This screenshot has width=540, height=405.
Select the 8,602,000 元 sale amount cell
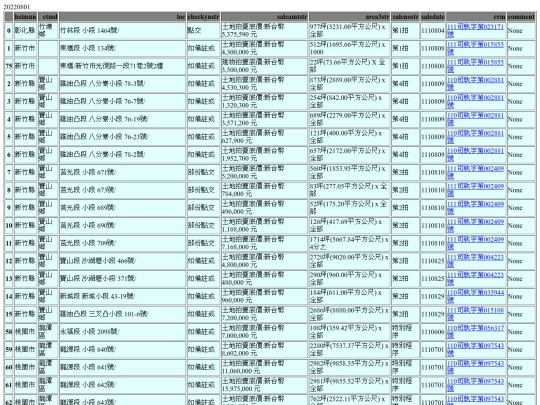(264, 350)
